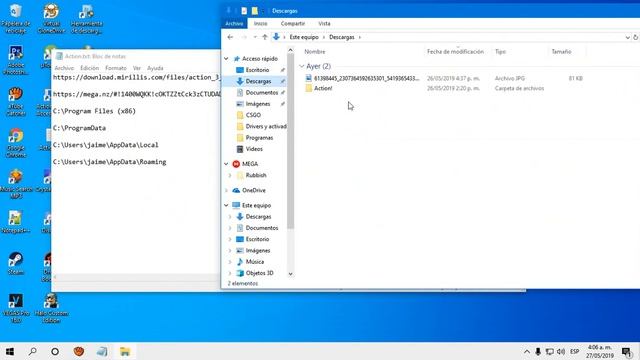Collapse the Ayer (2) file group
The width and height of the screenshot is (640, 360).
pos(302,66)
